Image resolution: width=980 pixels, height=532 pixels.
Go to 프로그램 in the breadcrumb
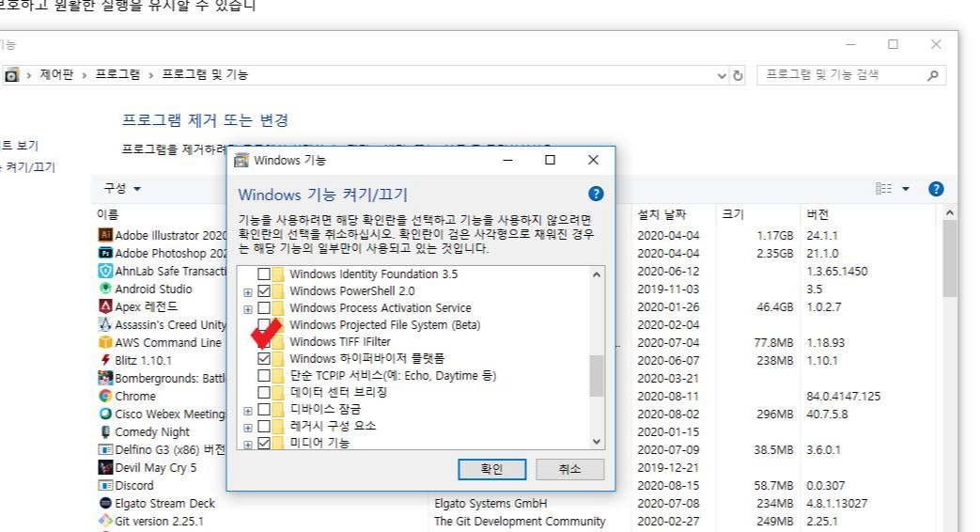(117, 74)
